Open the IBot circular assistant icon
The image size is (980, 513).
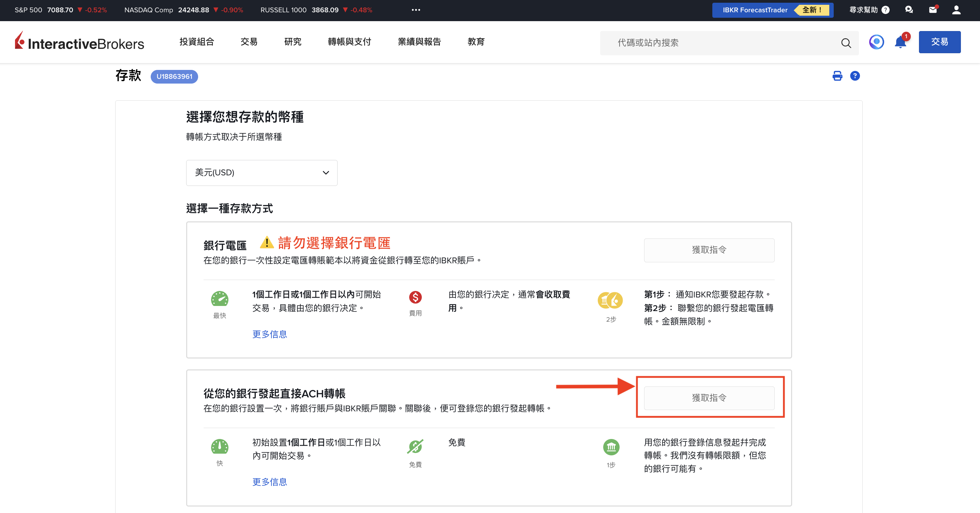click(876, 42)
